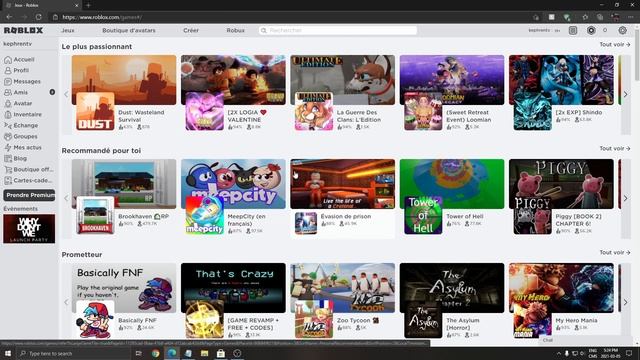Click the Prendre Premium button
This screenshot has height=360, width=640.
pyautogui.click(x=29, y=195)
